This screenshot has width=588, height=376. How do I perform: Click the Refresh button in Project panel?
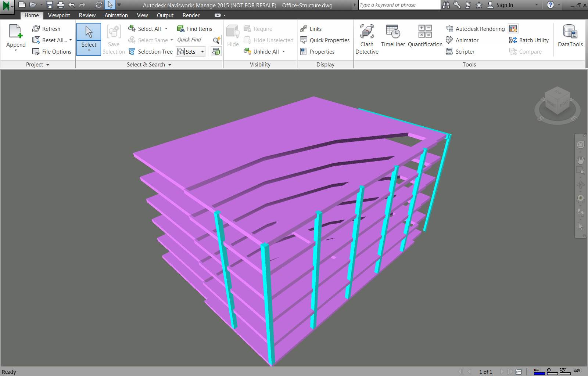46,29
